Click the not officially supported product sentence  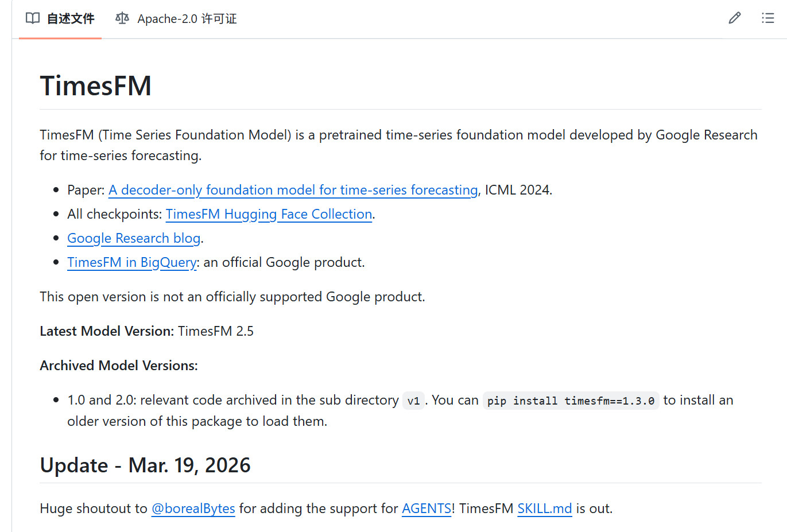point(232,297)
